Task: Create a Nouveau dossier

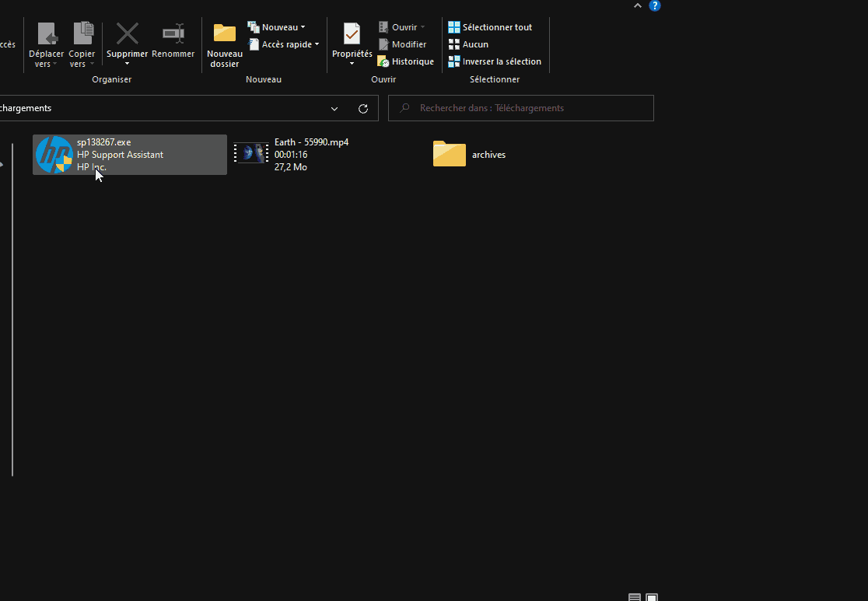Action: pyautogui.click(x=225, y=45)
